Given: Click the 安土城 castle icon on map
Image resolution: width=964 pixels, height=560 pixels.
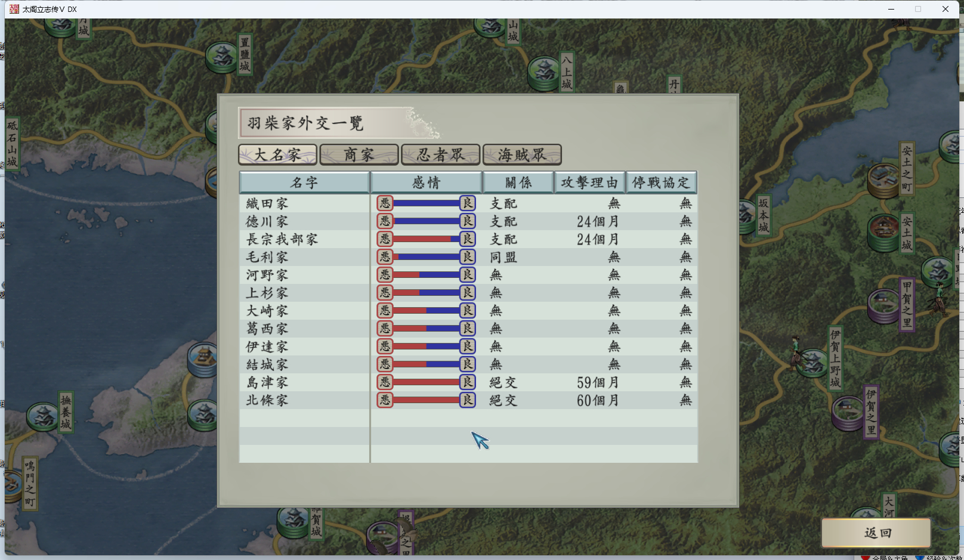Looking at the screenshot, I should pos(883,233).
